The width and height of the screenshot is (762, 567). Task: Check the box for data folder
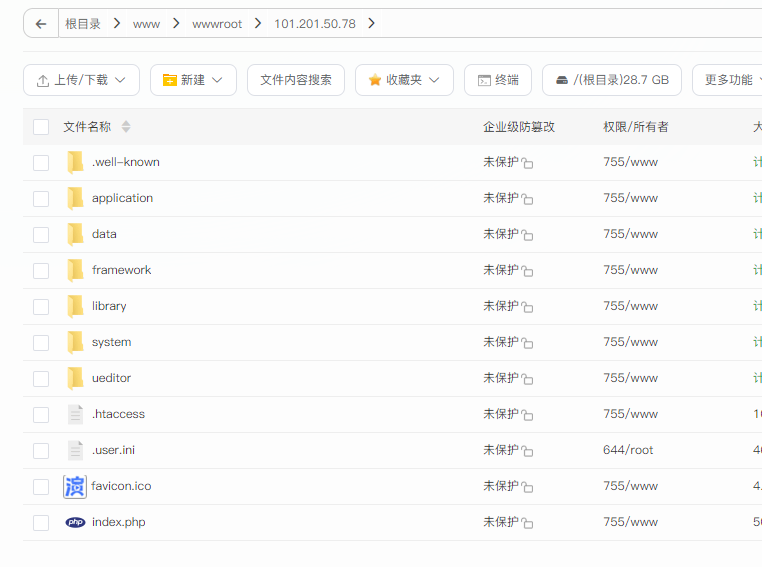pos(41,235)
